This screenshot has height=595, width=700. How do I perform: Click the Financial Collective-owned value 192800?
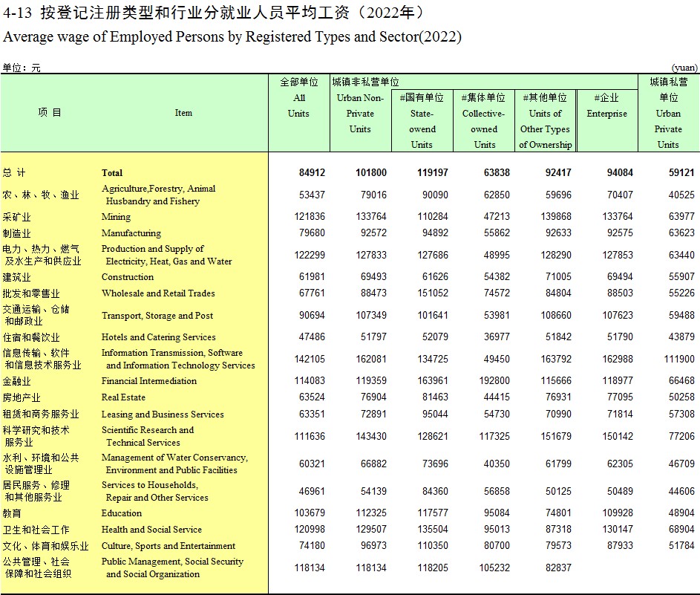(494, 380)
